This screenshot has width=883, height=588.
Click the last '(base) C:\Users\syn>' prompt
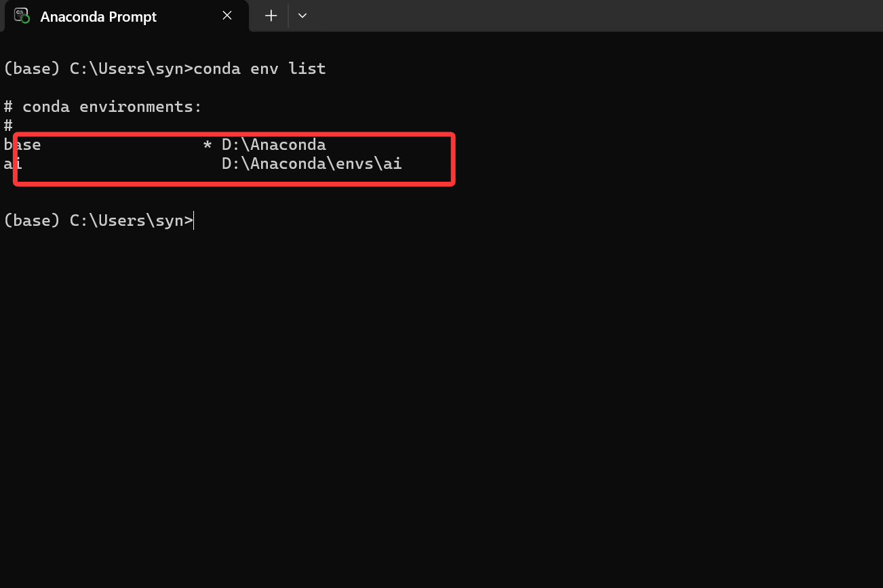tap(98, 220)
